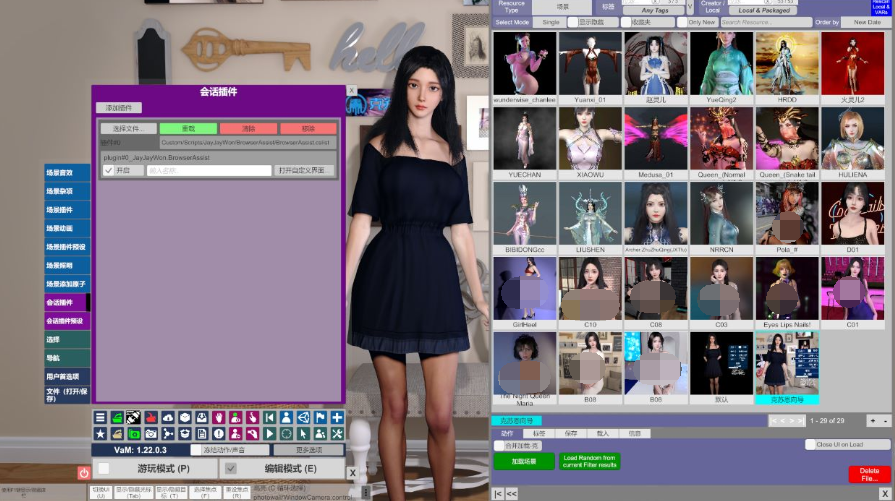Open the 导航 sidebar tab
895x501 pixels.
67,358
